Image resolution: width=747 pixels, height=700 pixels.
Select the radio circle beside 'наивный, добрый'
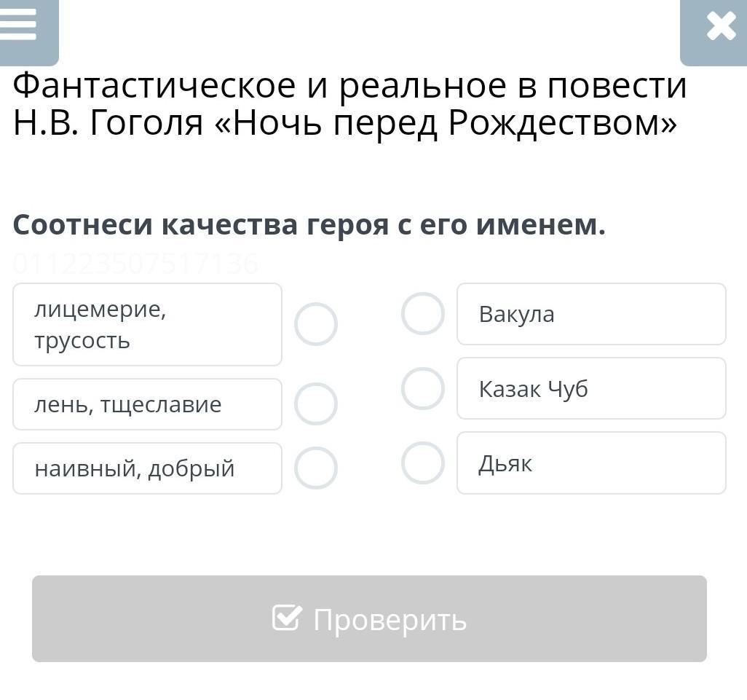[x=316, y=468]
